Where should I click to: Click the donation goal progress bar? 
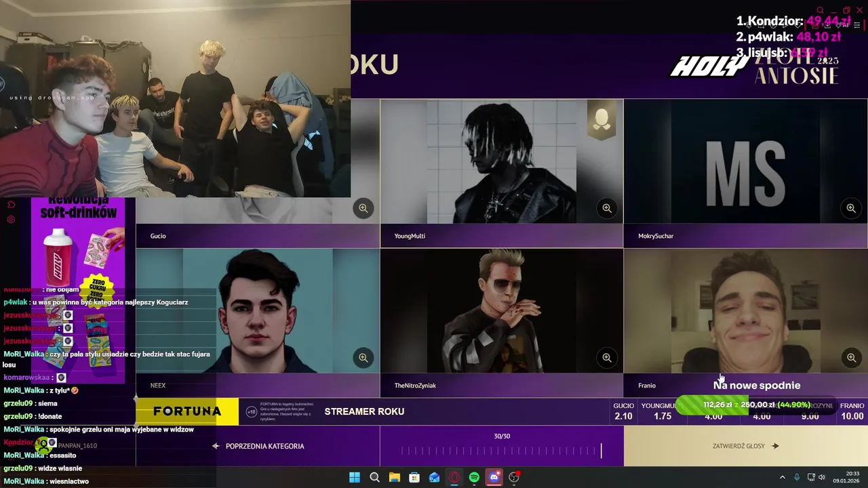(757, 405)
